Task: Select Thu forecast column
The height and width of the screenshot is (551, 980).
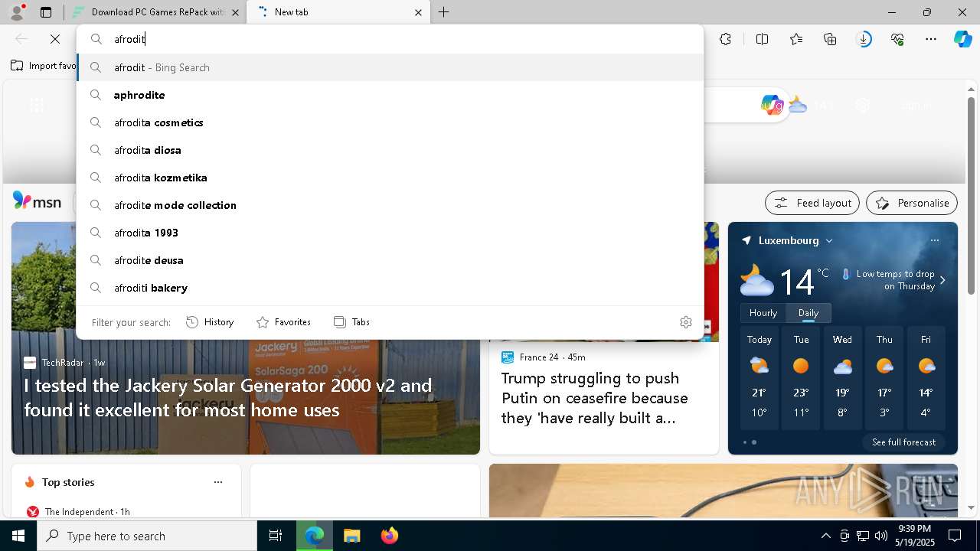Action: click(x=884, y=378)
